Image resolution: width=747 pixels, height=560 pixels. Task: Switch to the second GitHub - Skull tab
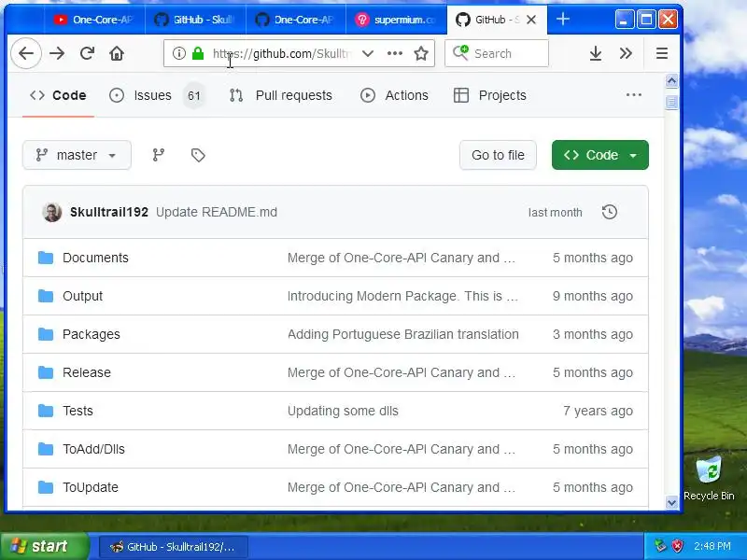[x=195, y=20]
